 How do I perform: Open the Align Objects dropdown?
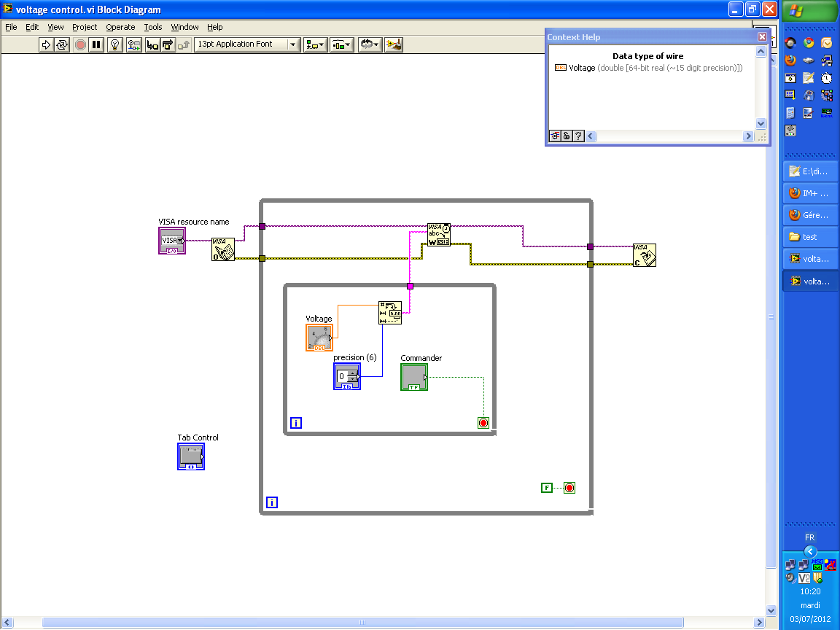315,44
